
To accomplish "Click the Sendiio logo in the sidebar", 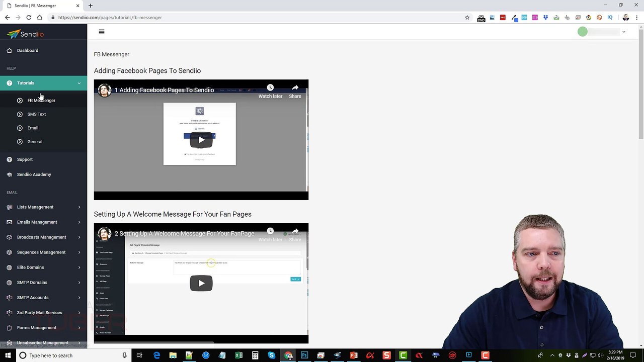I will pyautogui.click(x=25, y=34).
